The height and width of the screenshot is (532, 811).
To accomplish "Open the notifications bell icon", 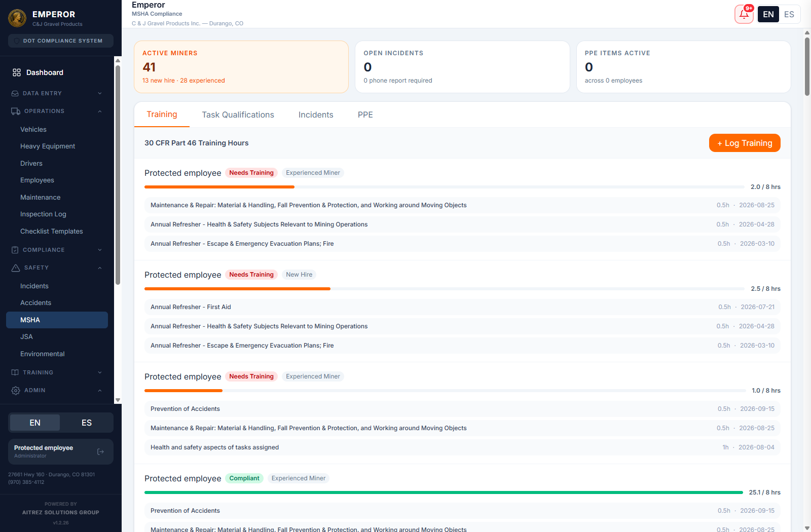I will tap(744, 14).
